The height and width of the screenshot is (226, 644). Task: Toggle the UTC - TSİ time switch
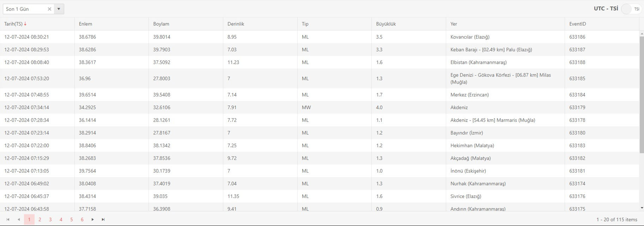(x=631, y=9)
